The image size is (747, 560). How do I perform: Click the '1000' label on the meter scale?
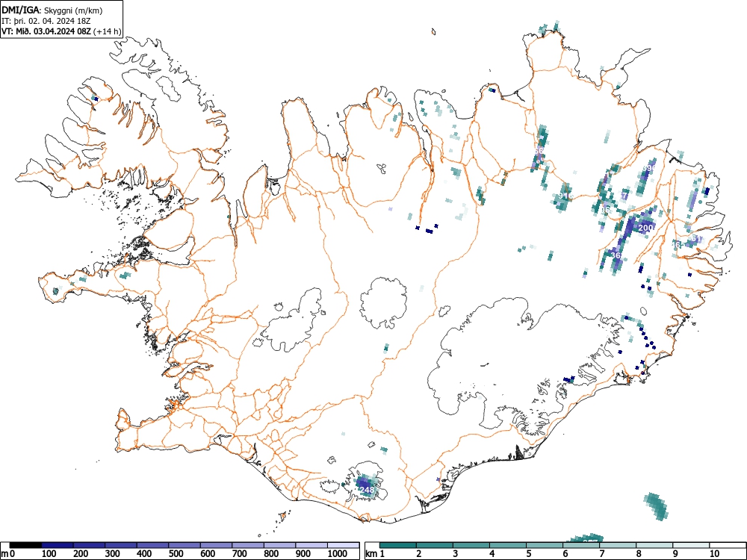[x=338, y=554]
